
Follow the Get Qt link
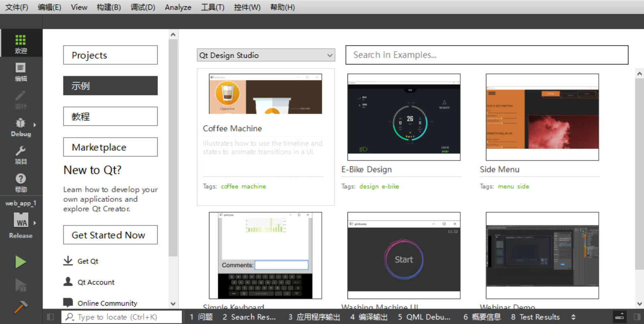(88, 261)
